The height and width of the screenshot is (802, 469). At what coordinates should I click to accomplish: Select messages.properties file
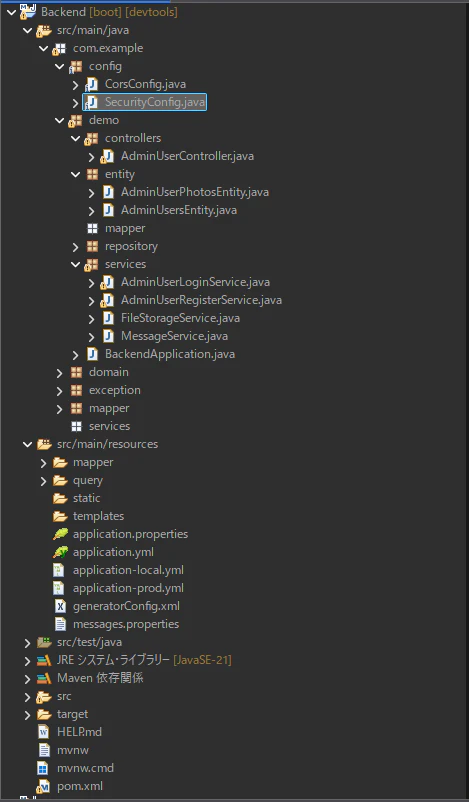(x=126, y=624)
